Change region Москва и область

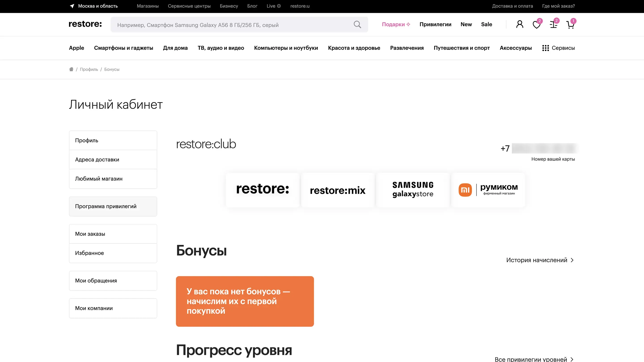98,6
